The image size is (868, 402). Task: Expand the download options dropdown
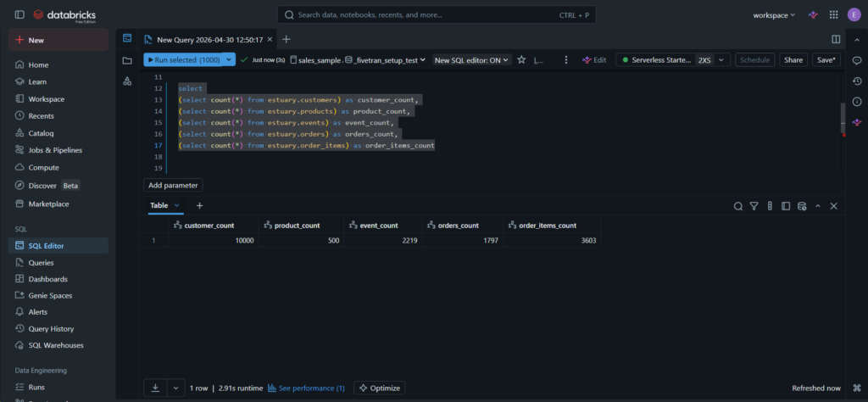click(176, 388)
